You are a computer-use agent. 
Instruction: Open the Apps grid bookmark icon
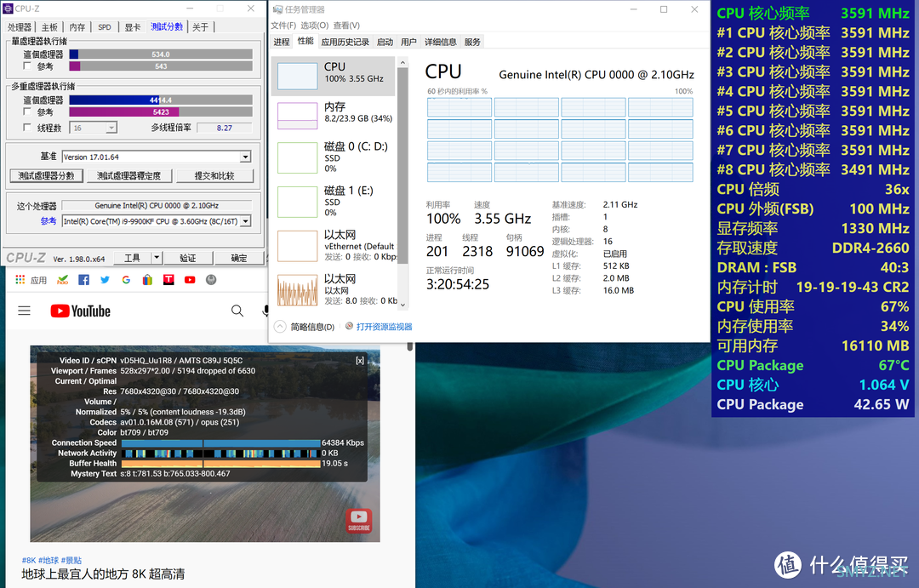click(20, 280)
